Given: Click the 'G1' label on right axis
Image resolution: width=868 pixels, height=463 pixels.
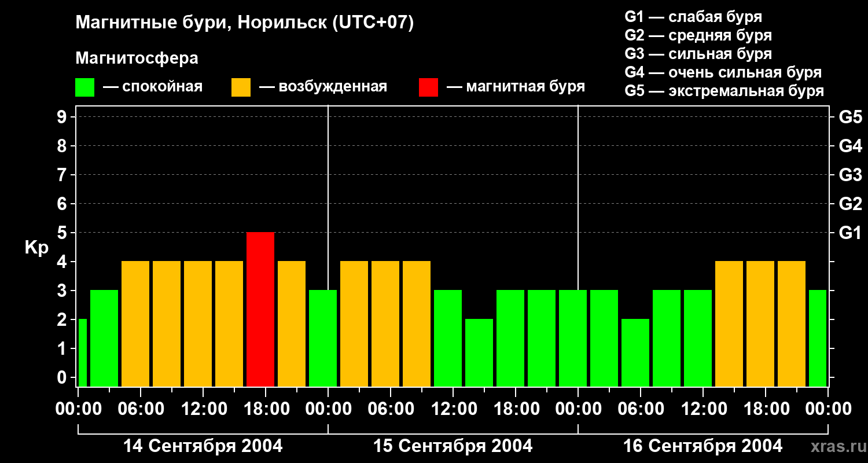Looking at the screenshot, I should click(850, 233).
